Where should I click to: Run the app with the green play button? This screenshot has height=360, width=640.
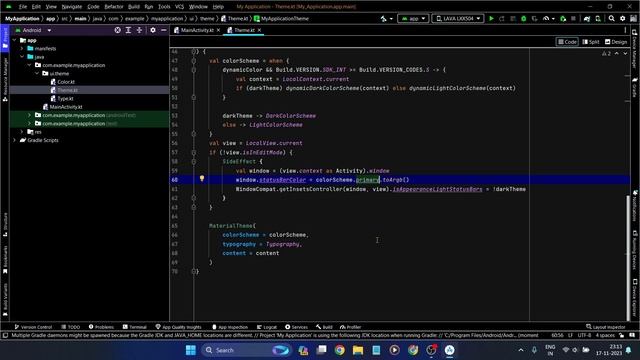491,19
